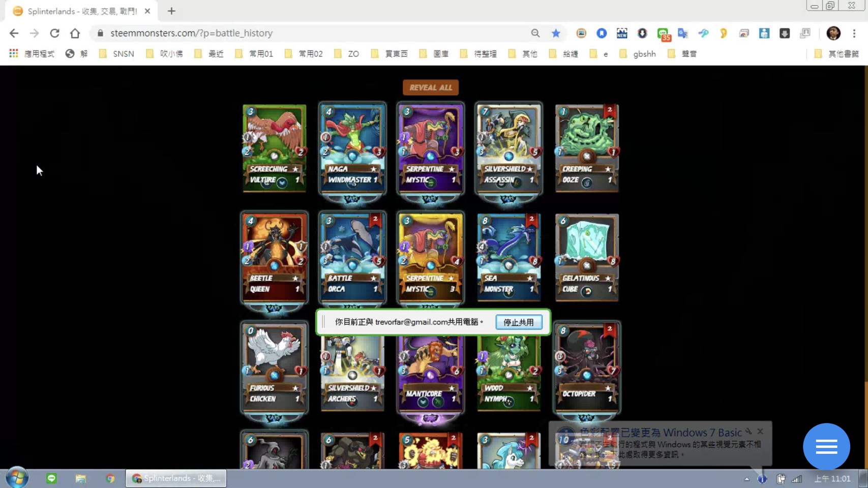The image size is (868, 488).
Task: Click the taskbar clock showing 上午 11:01
Action: click(832, 479)
